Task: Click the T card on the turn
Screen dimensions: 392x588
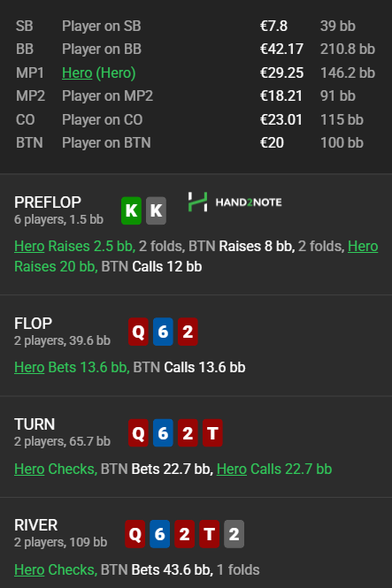Action: 212,432
